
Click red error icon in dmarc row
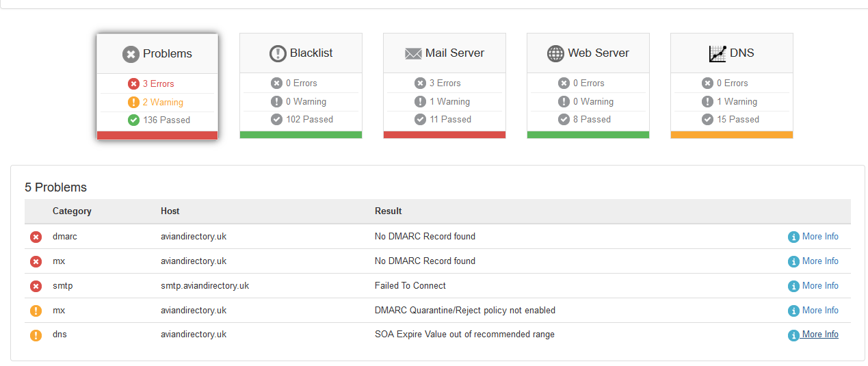pyautogui.click(x=36, y=237)
